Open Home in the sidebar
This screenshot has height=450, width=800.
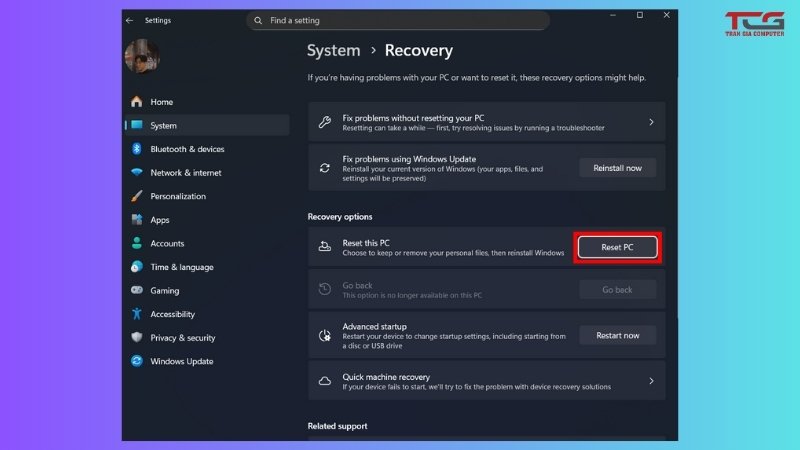162,102
